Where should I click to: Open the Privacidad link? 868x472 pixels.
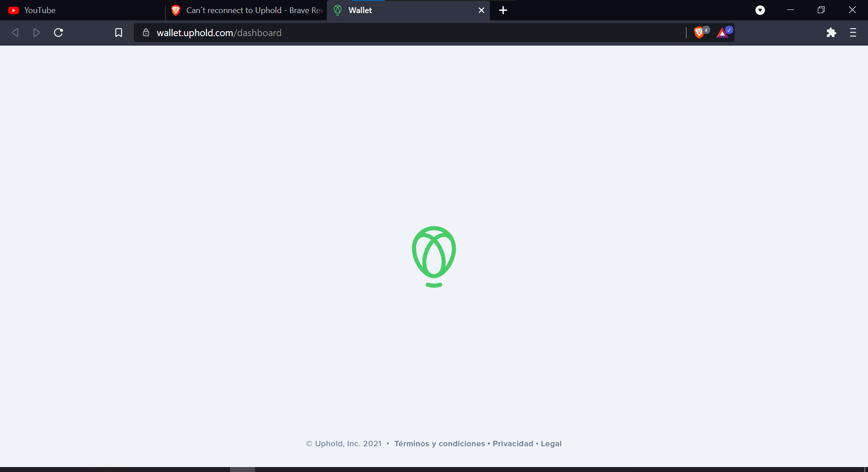(513, 444)
